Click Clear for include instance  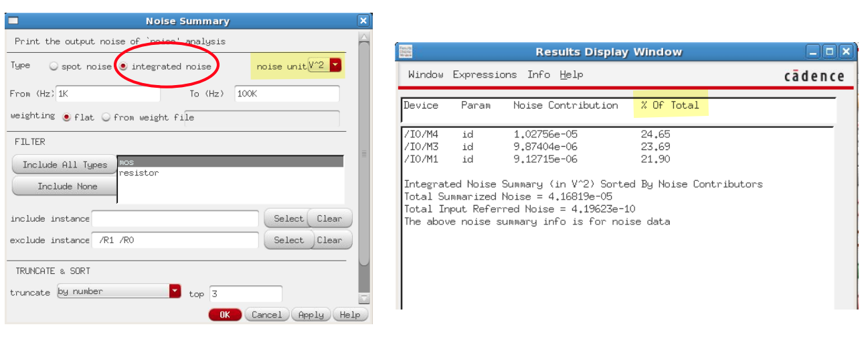click(x=329, y=218)
